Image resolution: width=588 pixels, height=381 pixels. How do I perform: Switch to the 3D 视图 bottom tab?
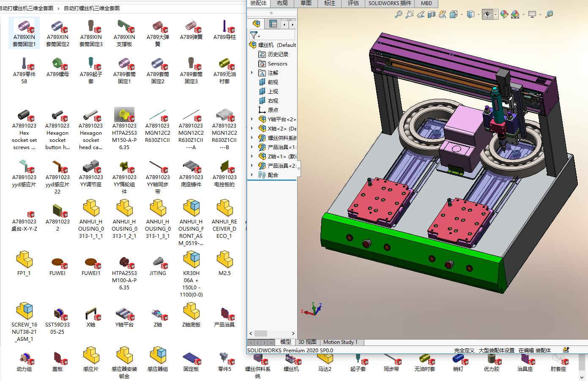click(307, 342)
